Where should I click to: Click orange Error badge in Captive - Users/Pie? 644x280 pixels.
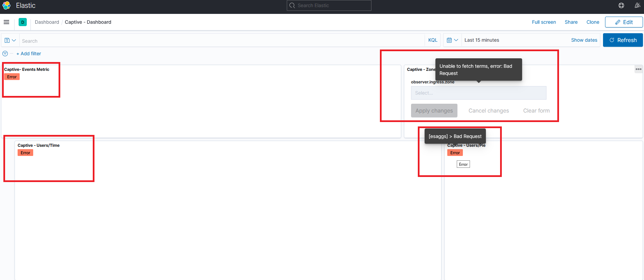coord(455,153)
